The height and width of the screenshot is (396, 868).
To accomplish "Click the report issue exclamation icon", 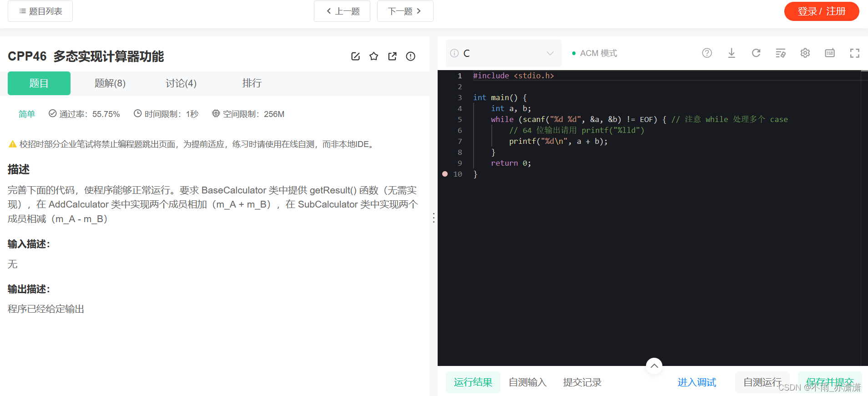I will (410, 56).
